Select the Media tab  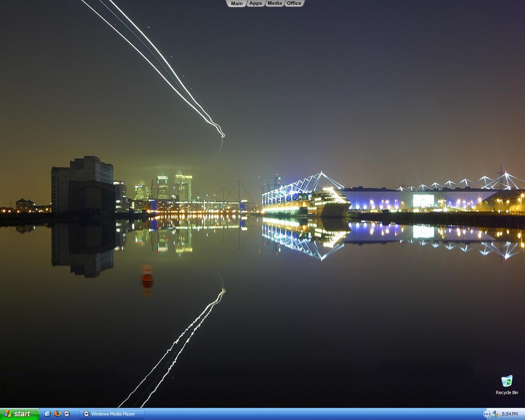coord(274,3)
